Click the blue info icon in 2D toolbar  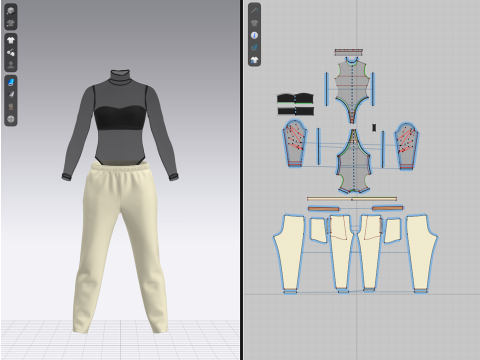[x=254, y=35]
